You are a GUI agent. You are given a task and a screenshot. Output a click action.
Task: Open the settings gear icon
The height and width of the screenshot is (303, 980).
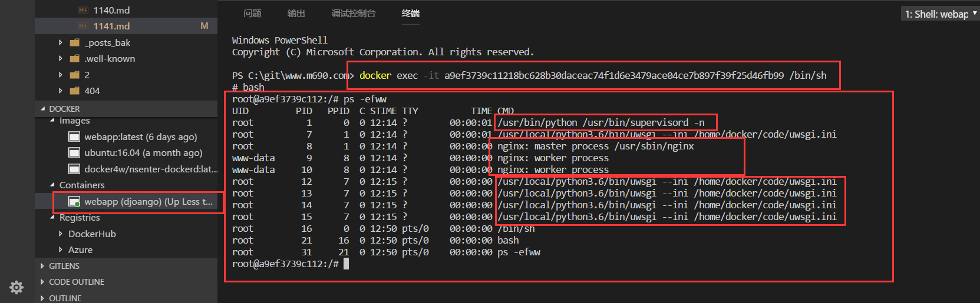[x=17, y=287]
